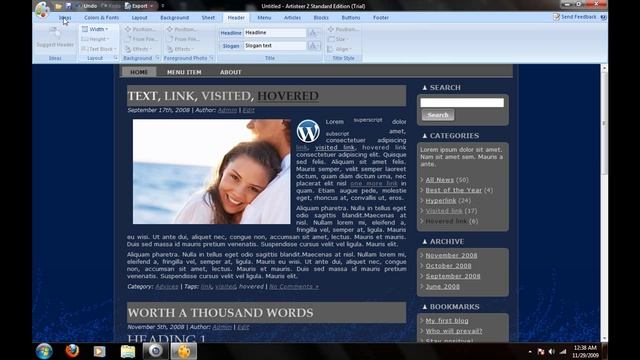Image resolution: width=640 pixels, height=360 pixels.
Task: Click the No Comments link under first post
Action: pos(294,287)
